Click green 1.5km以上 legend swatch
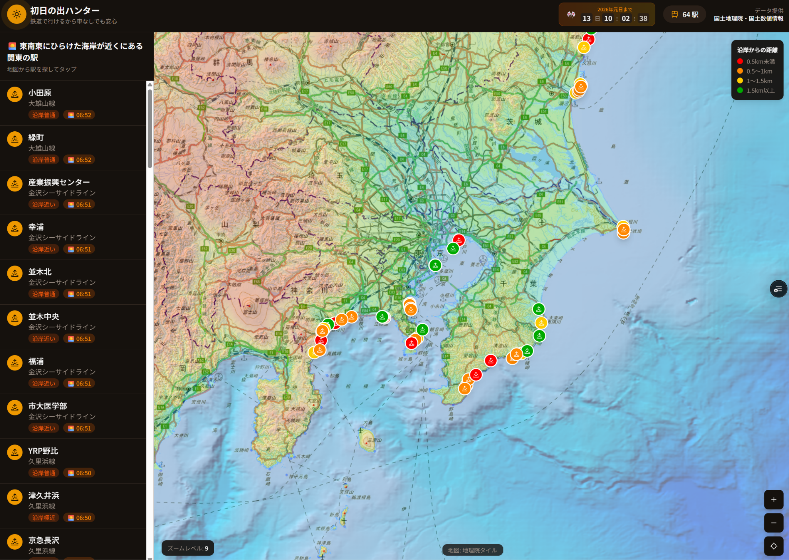 click(x=740, y=90)
